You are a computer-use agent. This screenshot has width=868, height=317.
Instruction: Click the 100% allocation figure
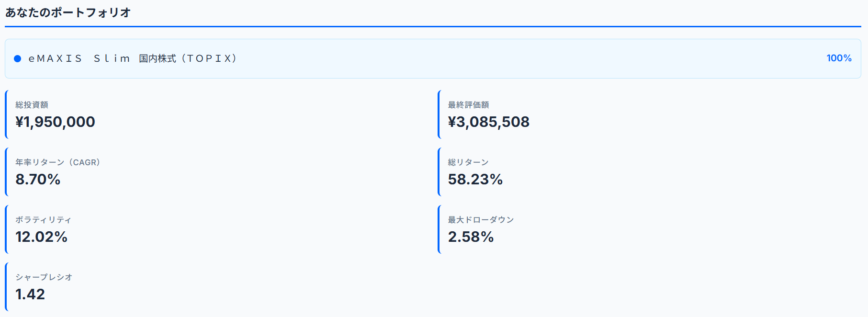839,58
